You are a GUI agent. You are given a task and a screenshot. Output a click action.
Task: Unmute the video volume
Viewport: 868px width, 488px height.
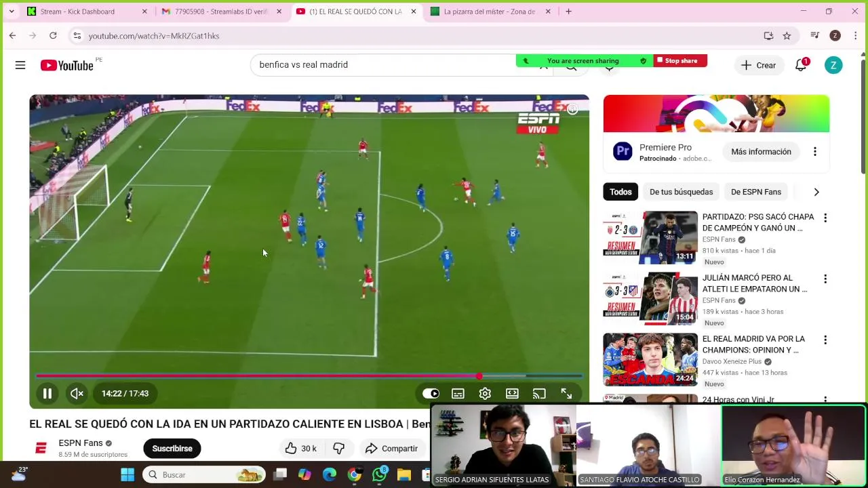77,393
